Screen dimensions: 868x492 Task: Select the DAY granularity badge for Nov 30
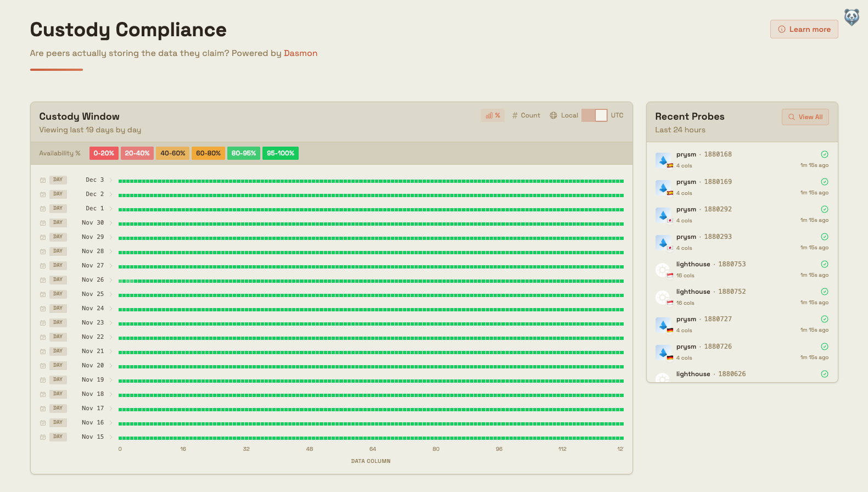point(58,222)
